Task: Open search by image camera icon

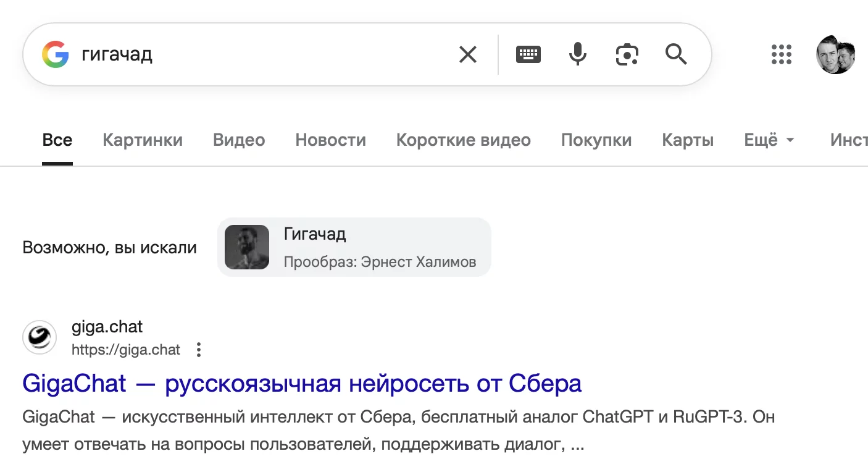Action: 627,55
